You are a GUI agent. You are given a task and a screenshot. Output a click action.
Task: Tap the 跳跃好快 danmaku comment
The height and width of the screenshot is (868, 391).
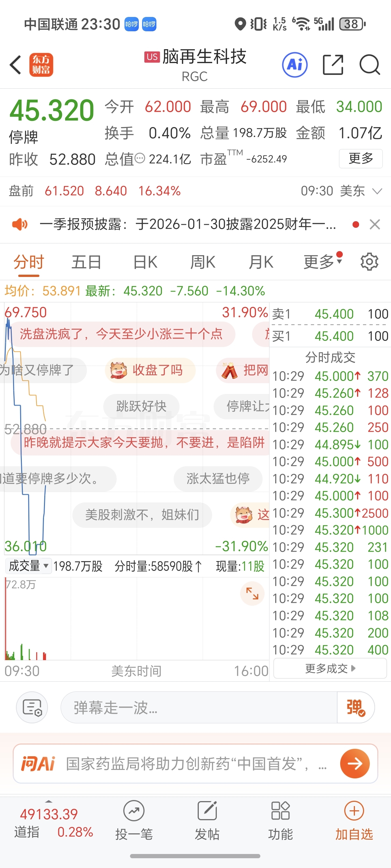(x=141, y=406)
